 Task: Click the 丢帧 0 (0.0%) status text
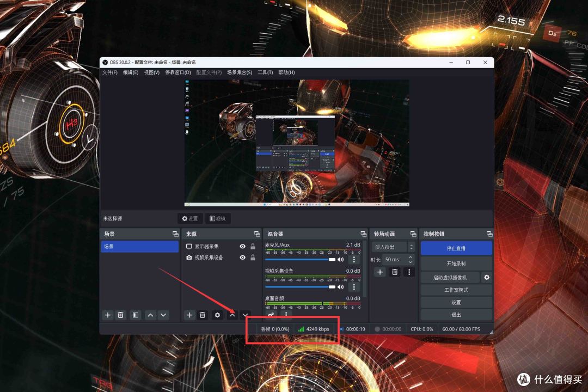click(275, 329)
